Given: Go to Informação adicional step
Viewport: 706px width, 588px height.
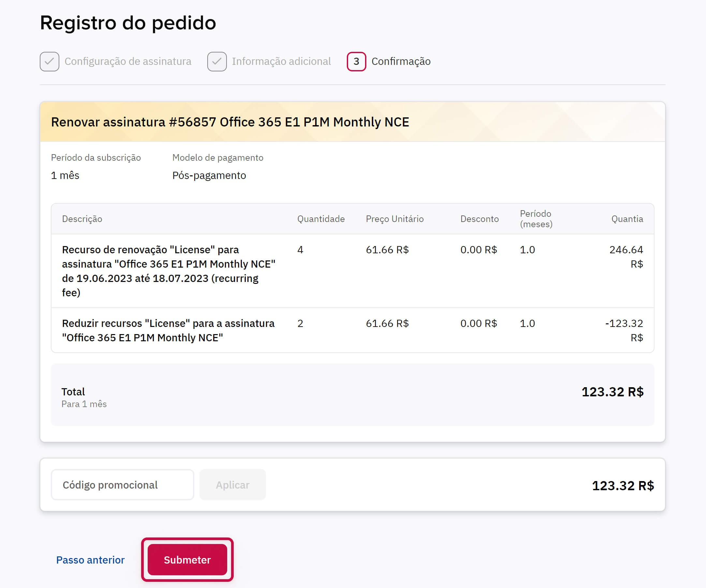Looking at the screenshot, I should pos(281,62).
